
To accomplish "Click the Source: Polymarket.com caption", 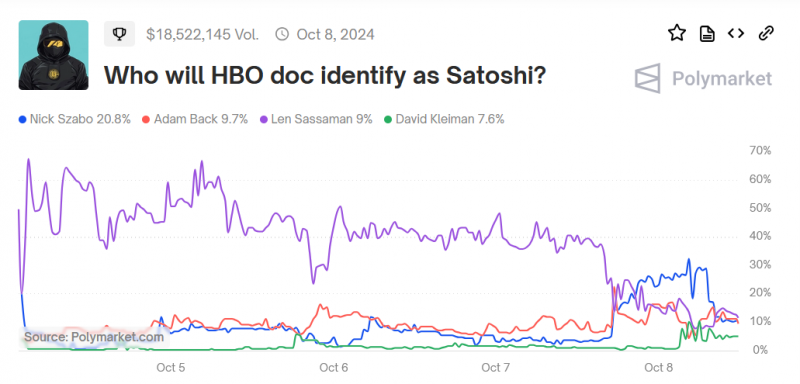I will [x=94, y=337].
